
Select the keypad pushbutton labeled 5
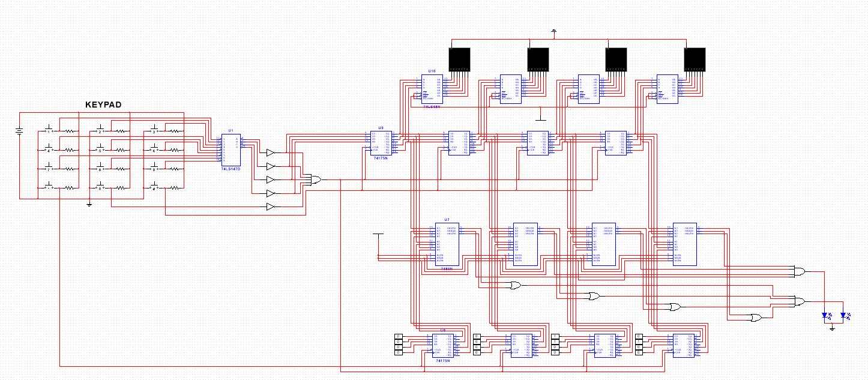pos(100,147)
